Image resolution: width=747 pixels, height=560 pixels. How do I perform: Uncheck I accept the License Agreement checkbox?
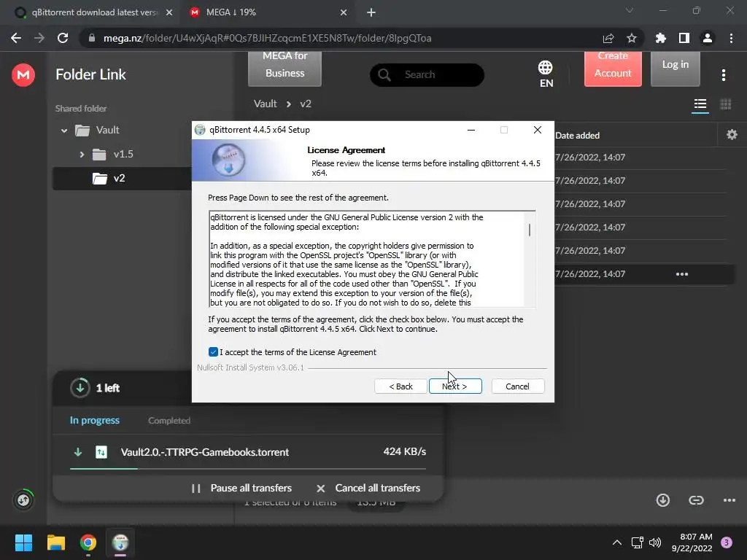point(213,352)
